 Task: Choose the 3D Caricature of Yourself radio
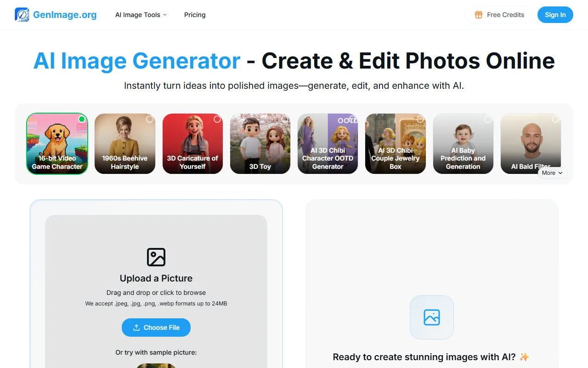(x=217, y=119)
